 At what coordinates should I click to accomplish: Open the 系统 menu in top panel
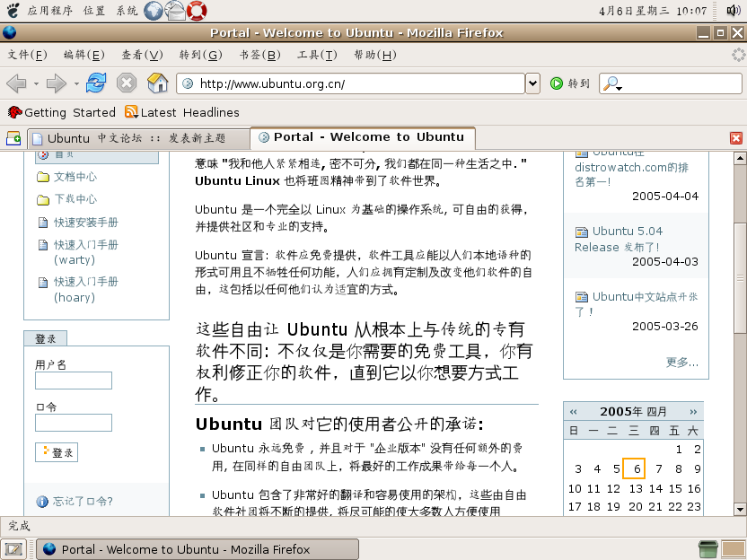tap(127, 11)
